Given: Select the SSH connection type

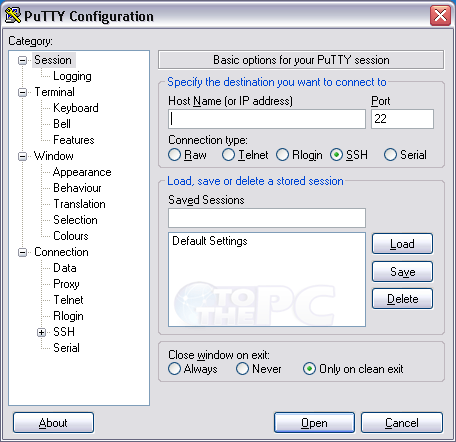Looking at the screenshot, I should click(x=336, y=155).
